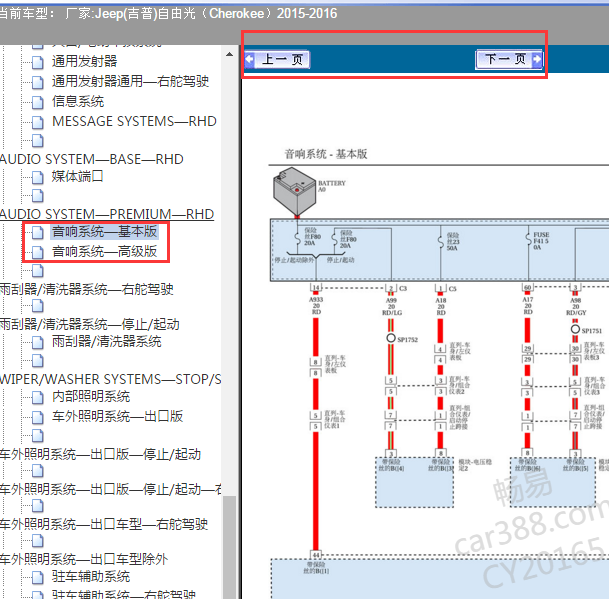Click tree panel scrollbar thumb

click(x=230, y=547)
